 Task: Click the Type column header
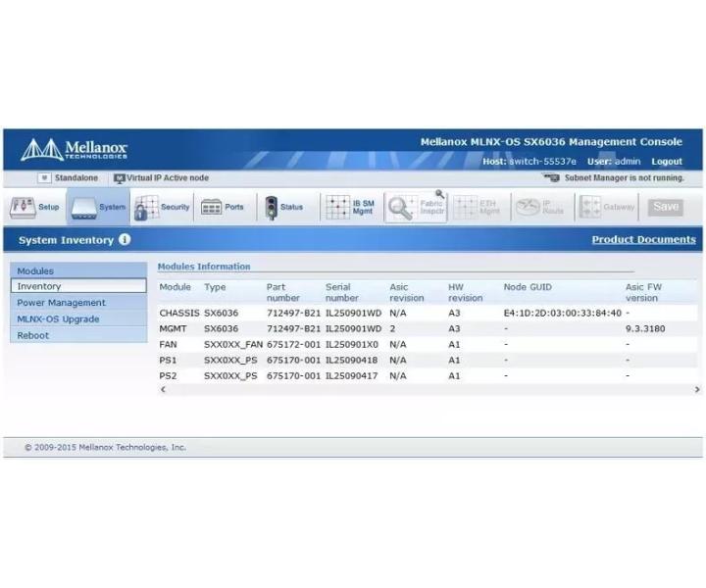(215, 287)
